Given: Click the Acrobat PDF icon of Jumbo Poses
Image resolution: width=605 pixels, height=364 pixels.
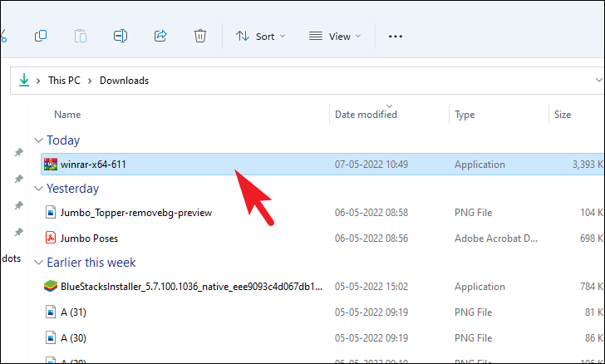Looking at the screenshot, I should point(51,238).
